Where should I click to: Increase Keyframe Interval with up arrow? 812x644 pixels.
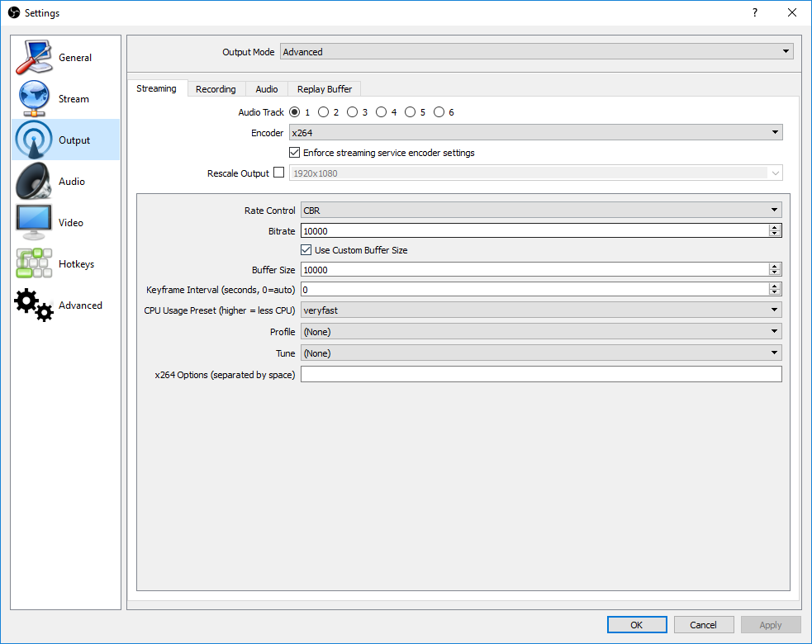point(775,286)
